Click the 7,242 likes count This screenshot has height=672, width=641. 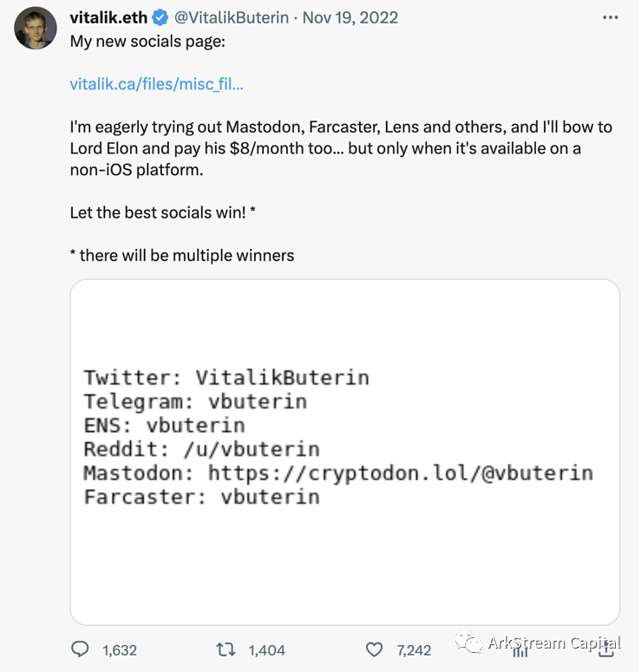point(414,650)
